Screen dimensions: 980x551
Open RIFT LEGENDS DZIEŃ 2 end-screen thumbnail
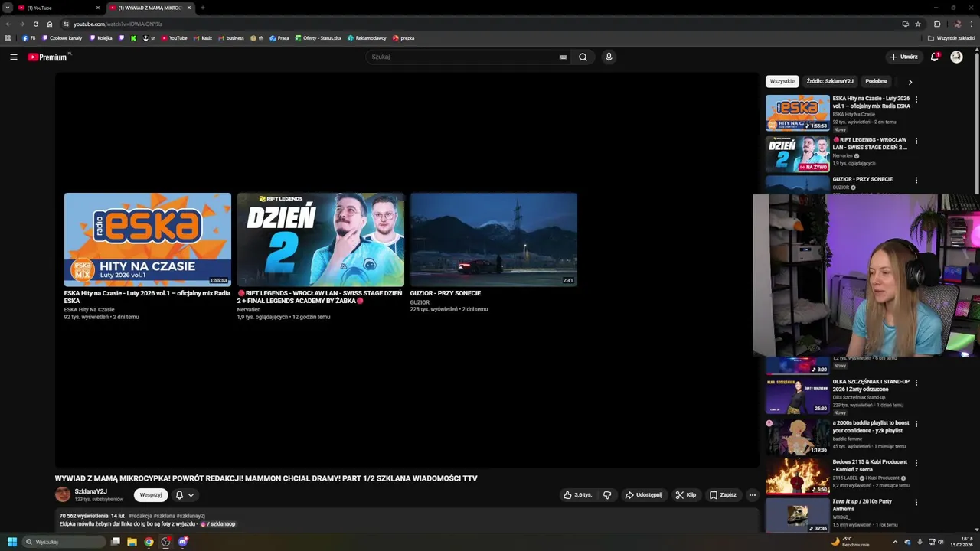click(x=320, y=240)
